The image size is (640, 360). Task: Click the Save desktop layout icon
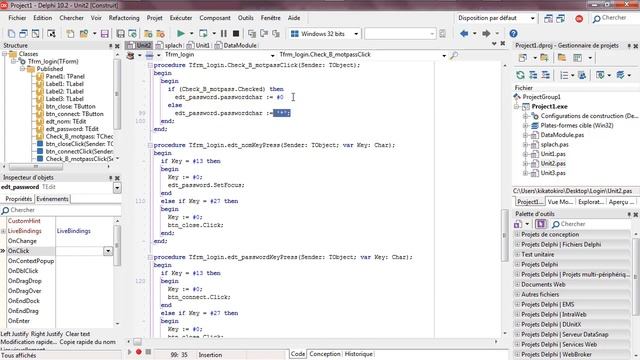(x=549, y=18)
